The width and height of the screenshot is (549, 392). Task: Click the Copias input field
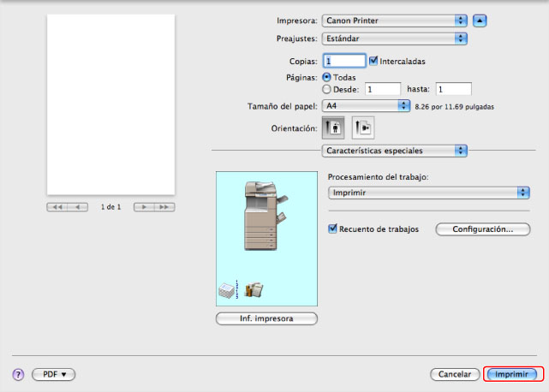click(x=343, y=61)
